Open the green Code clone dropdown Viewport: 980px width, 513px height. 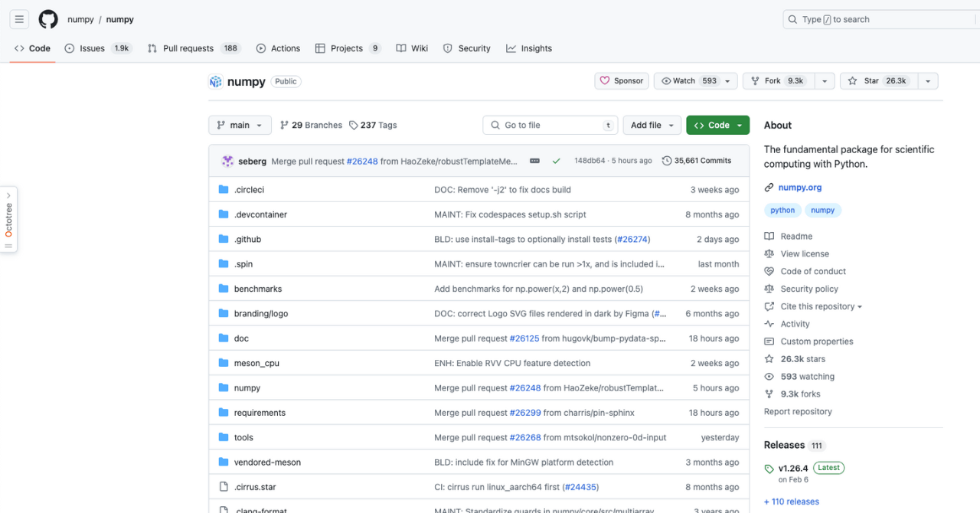coord(718,125)
